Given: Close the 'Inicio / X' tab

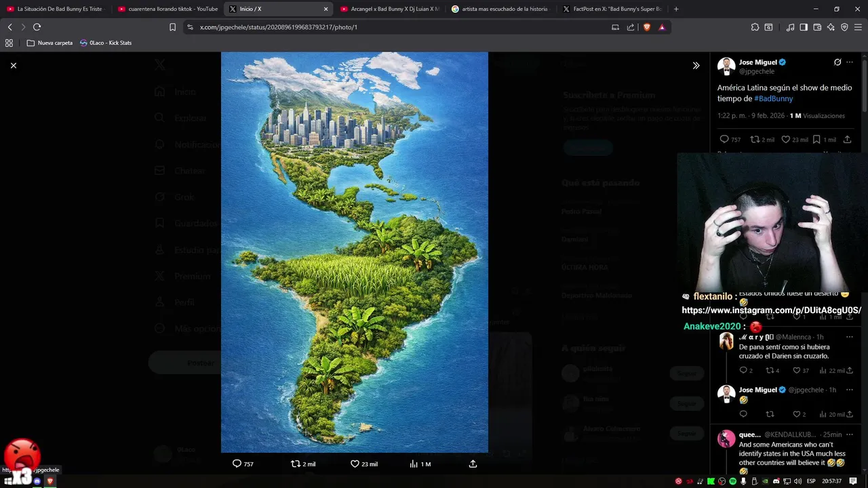Looking at the screenshot, I should [x=325, y=9].
